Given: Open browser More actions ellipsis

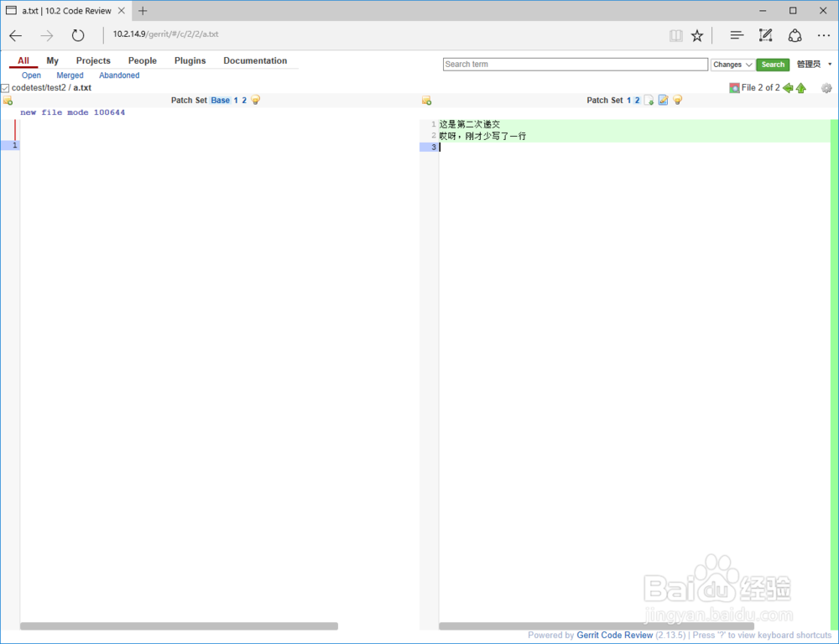Looking at the screenshot, I should tap(824, 35).
